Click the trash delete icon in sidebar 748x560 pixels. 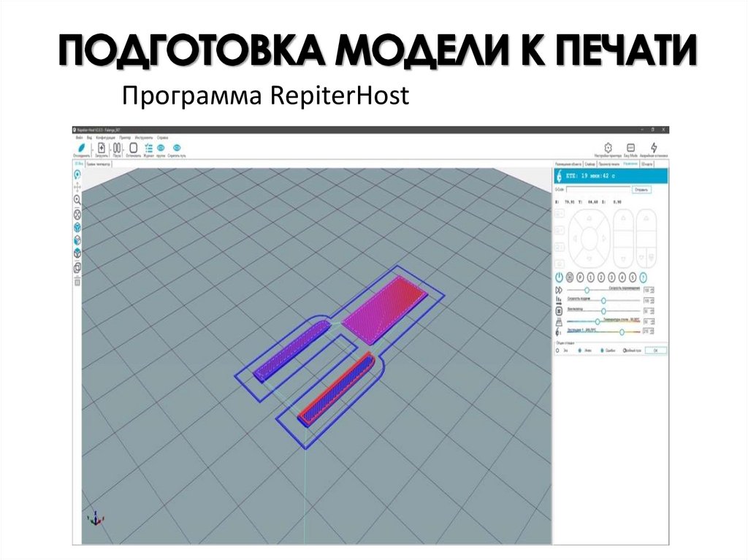click(77, 282)
